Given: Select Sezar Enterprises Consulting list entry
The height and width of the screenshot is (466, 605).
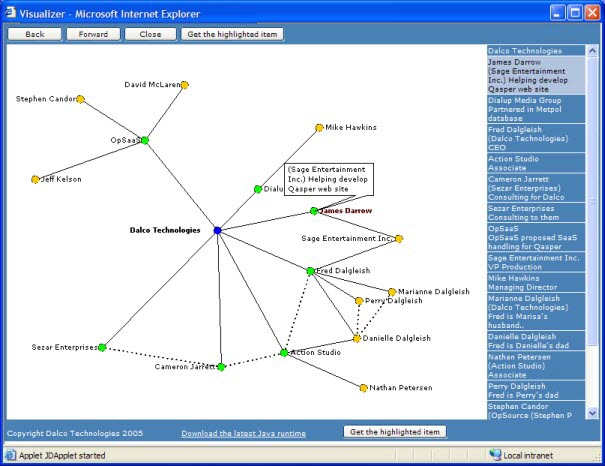Looking at the screenshot, I should click(536, 213).
